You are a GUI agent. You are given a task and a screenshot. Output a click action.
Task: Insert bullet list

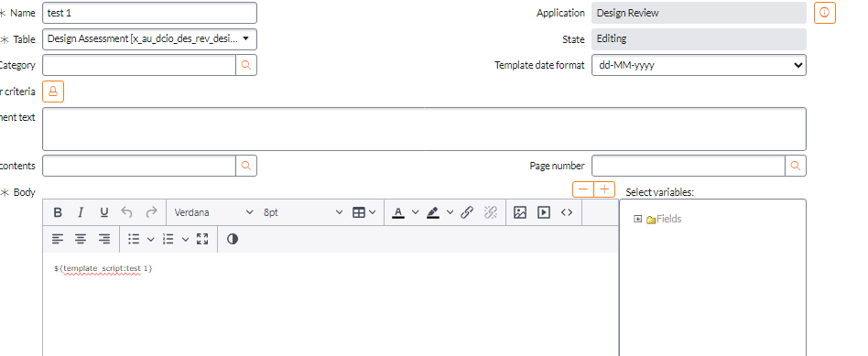(x=134, y=239)
